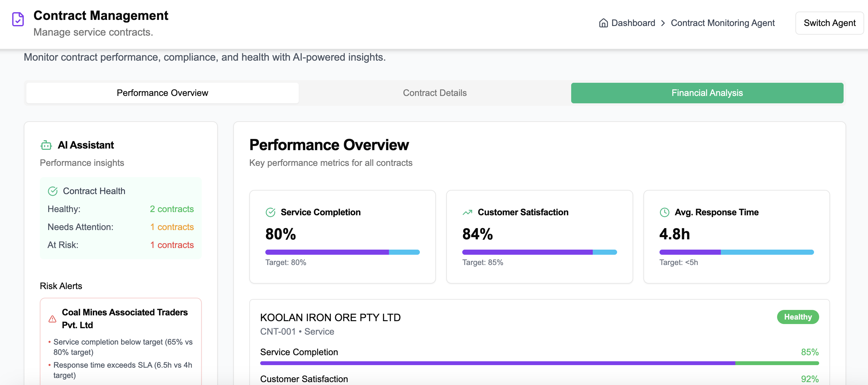Click the '1 contracts' At Risk count
868x385 pixels.
(x=172, y=245)
